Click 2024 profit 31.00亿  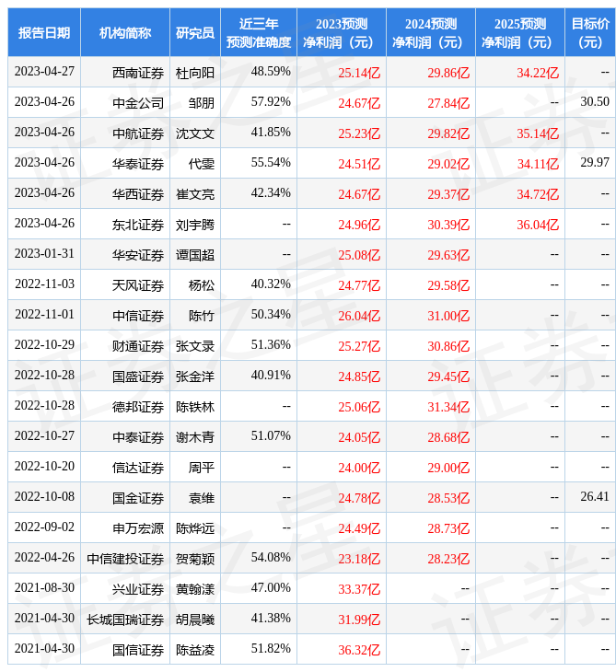click(448, 316)
